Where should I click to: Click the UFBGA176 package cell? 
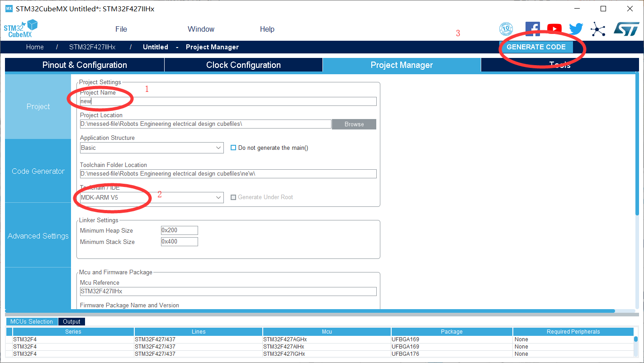pyautogui.click(x=452, y=354)
